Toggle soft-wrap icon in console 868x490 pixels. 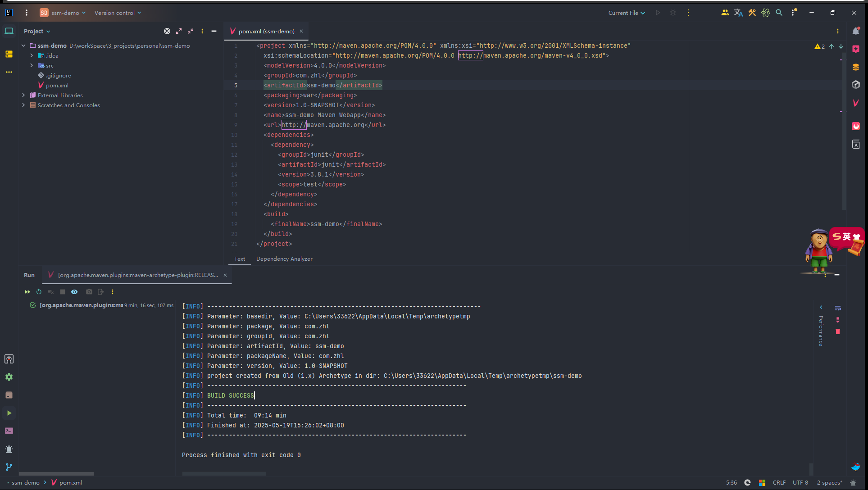point(838,308)
